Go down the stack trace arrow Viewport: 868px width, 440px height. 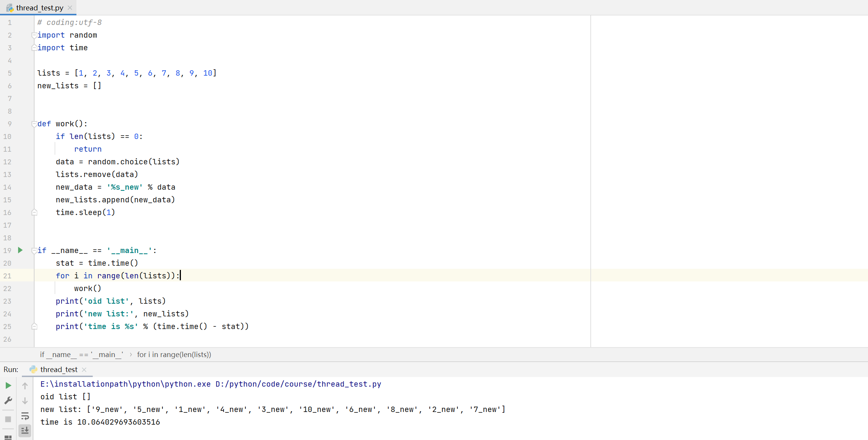(x=25, y=400)
